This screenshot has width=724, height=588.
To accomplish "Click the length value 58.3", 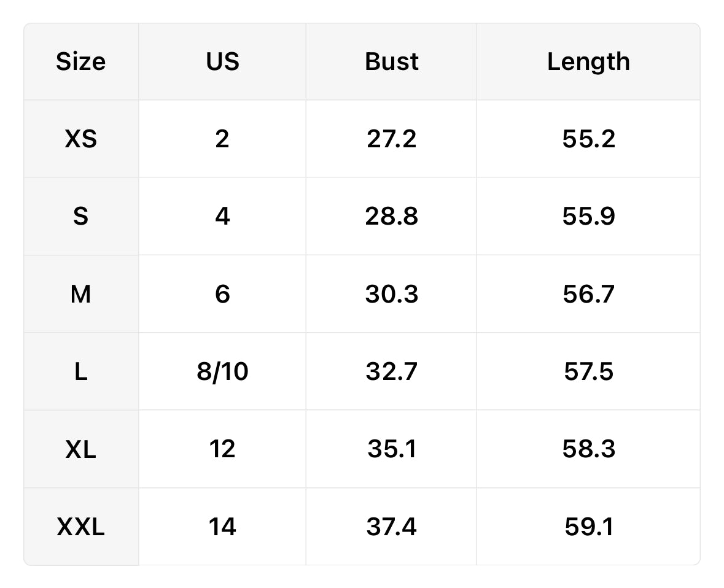I will [588, 449].
